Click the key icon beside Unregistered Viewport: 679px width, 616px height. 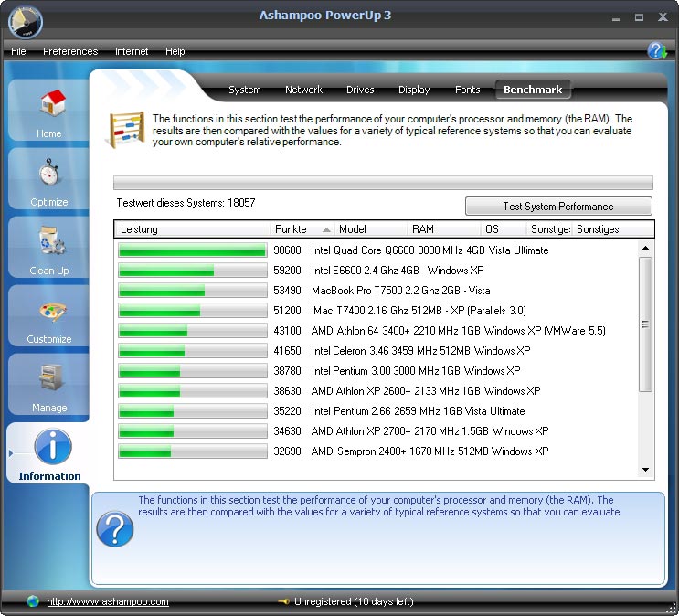283,601
